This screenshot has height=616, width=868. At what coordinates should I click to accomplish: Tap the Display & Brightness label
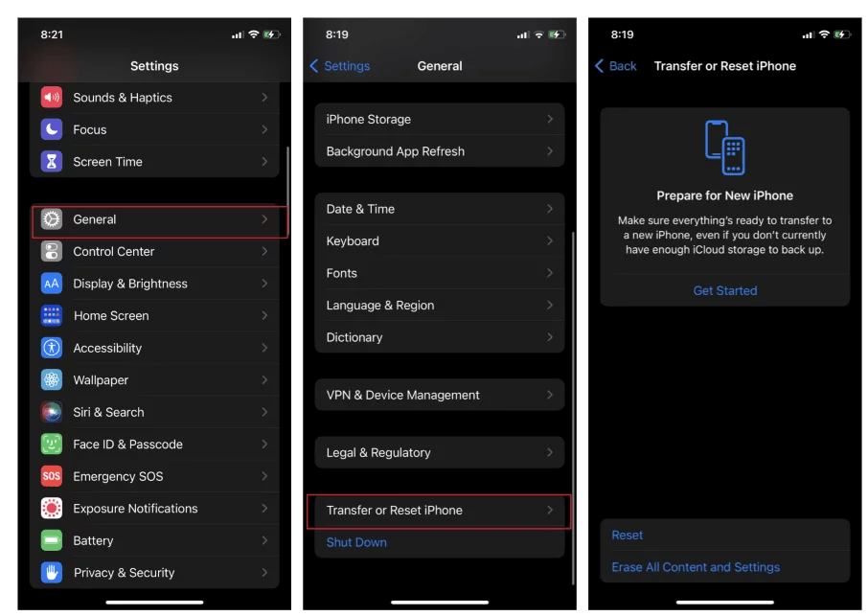[x=130, y=284]
